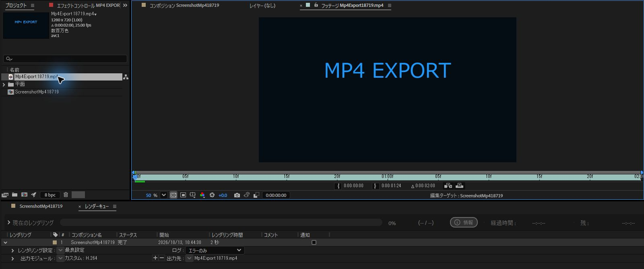Open the レンダーキュー panel menu
Screen dimensions: 644x269
[115, 207]
